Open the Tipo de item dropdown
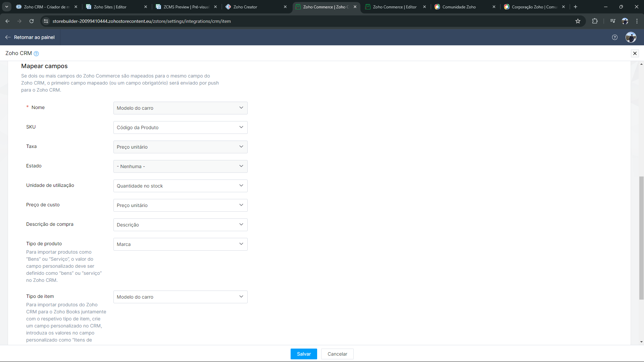This screenshot has width=644, height=362. 181,297
